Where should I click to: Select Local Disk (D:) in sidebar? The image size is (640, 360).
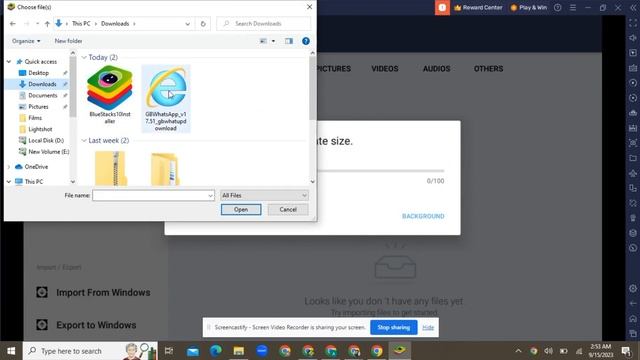[x=46, y=140]
